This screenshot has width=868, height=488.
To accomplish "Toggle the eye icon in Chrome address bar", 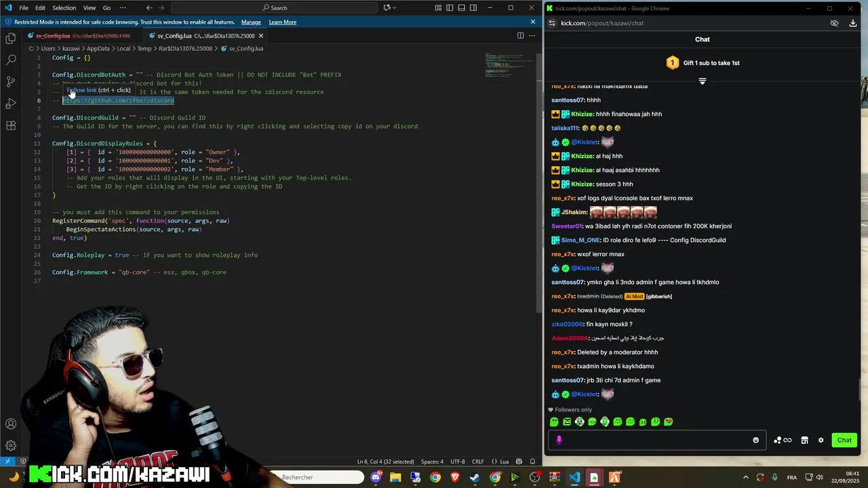I will [x=835, y=23].
